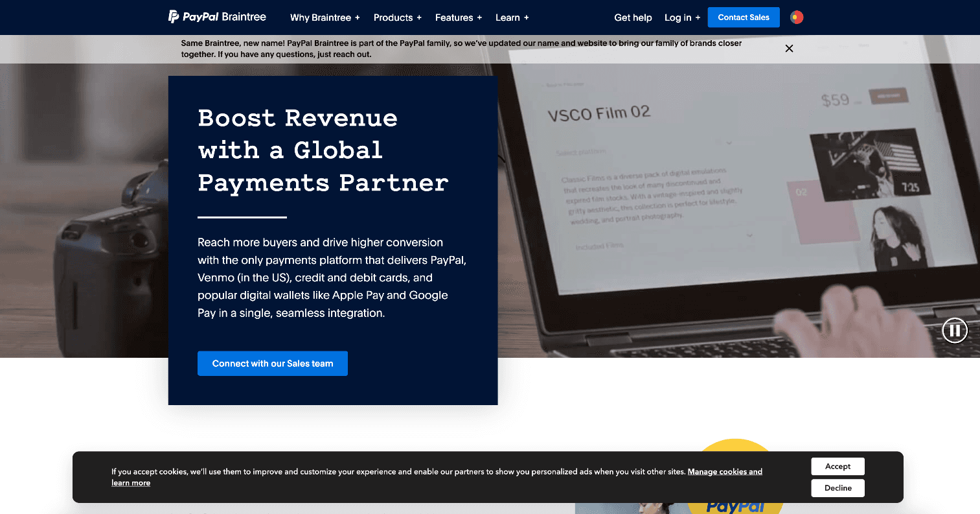Expand the Why Braintree menu

[325, 18]
